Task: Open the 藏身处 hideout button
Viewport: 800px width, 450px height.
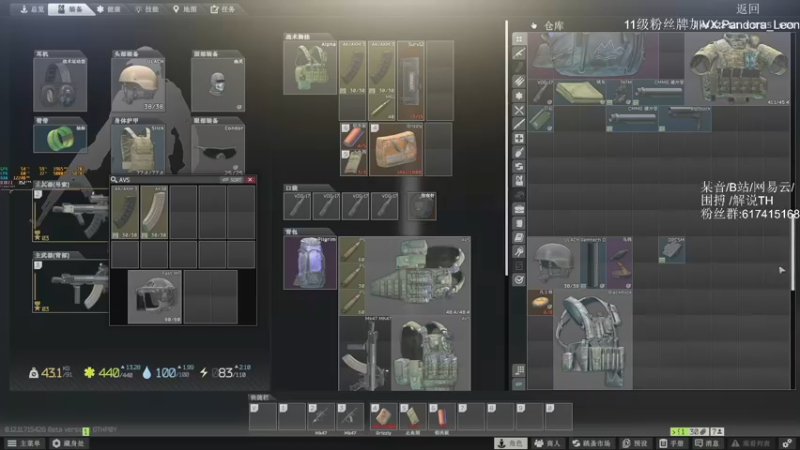Action: [x=68, y=443]
